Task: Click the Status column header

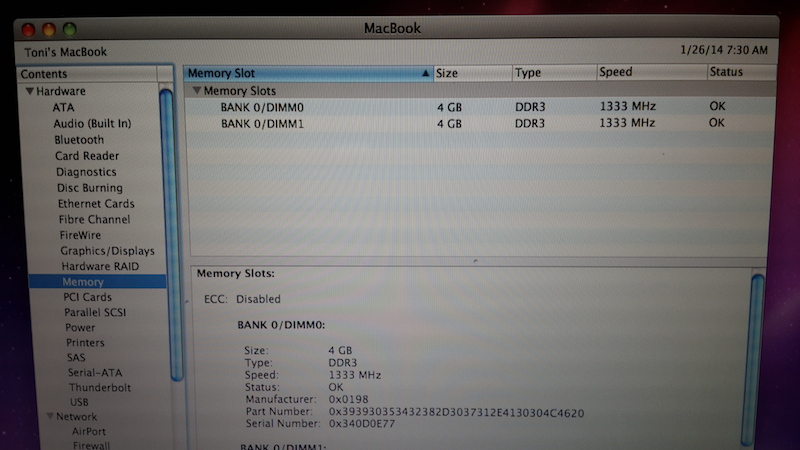Action: (738, 73)
